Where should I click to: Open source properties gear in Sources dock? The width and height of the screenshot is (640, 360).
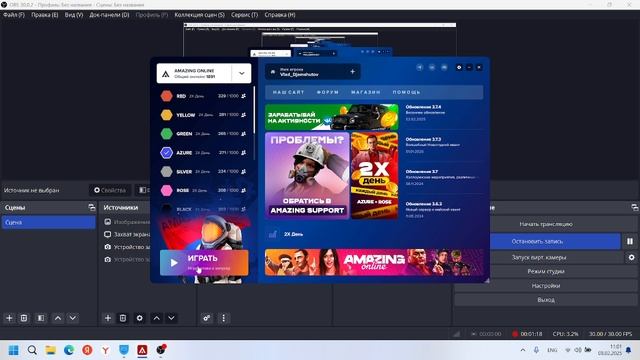point(140,318)
